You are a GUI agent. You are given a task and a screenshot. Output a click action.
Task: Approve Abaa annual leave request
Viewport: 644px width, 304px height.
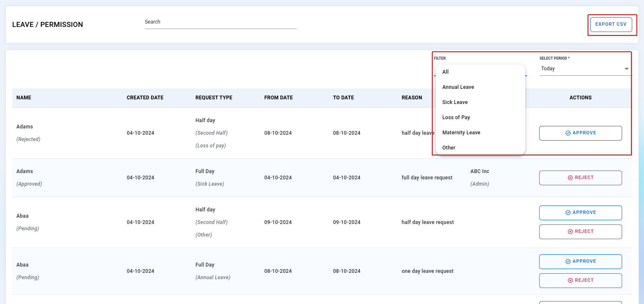click(x=580, y=261)
